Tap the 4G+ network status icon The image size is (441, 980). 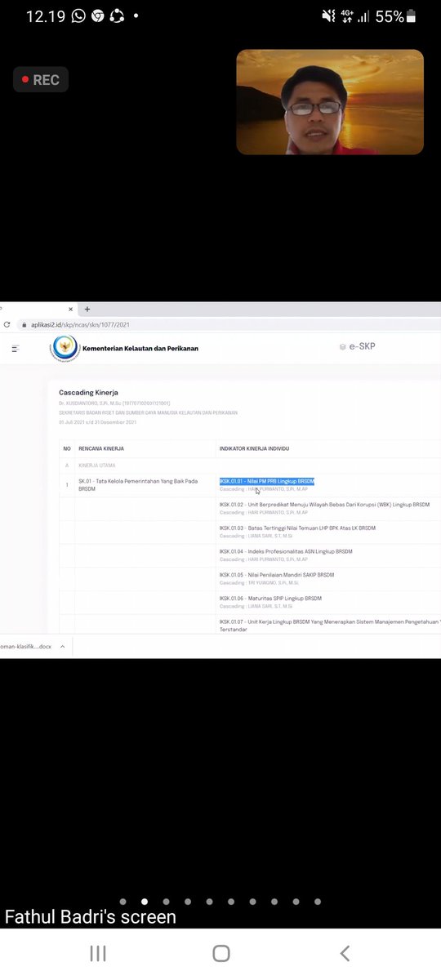point(346,16)
